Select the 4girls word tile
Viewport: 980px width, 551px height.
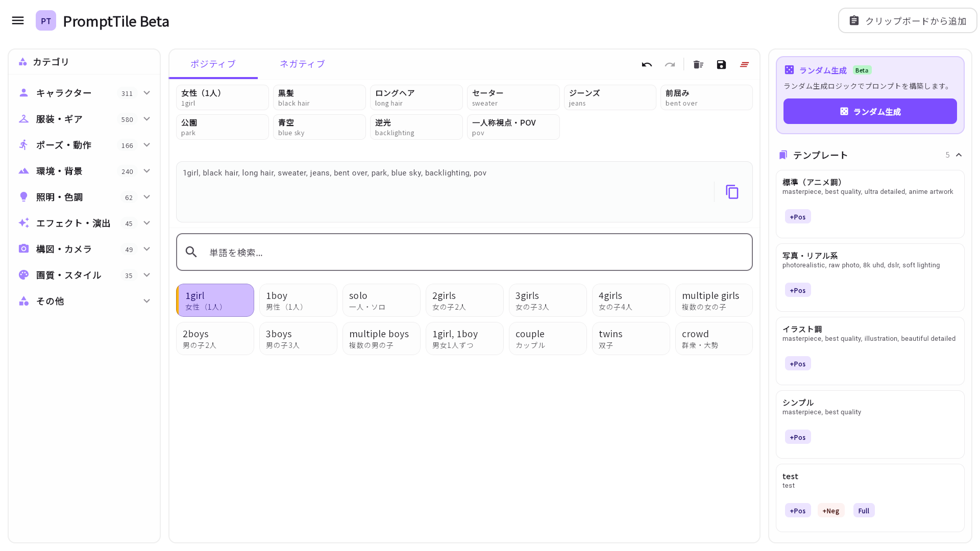tap(631, 300)
